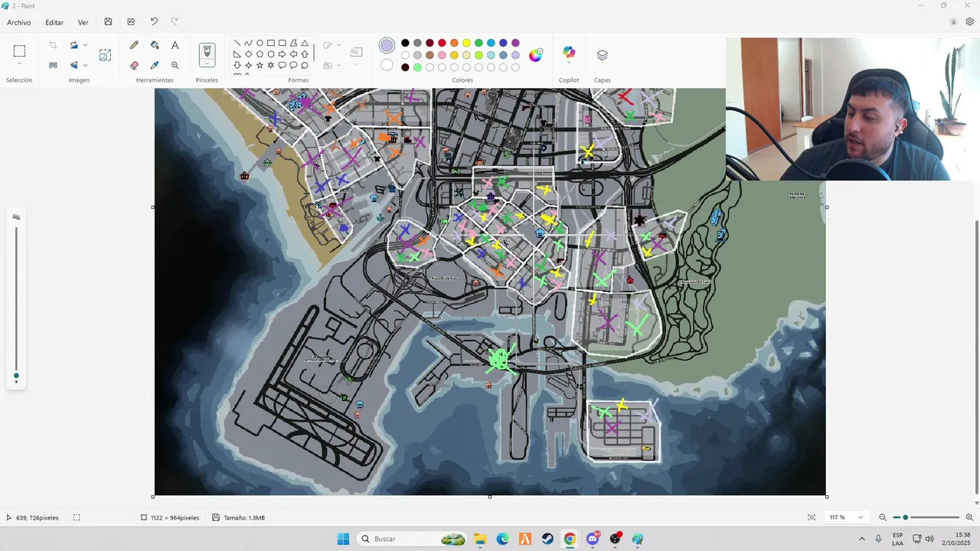Click the Undo arrow

(154, 22)
